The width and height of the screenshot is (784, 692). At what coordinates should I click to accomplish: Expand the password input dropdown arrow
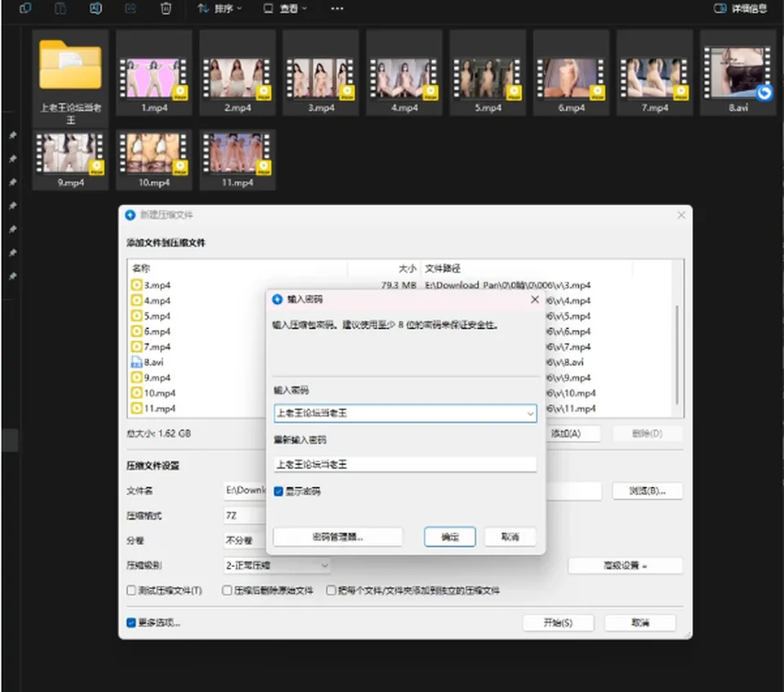coord(530,413)
